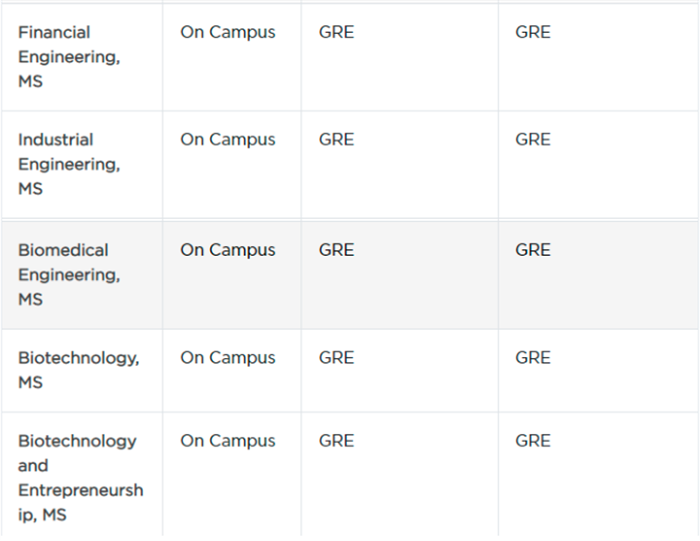
Task: Click the Biotechnology, MS program name
Action: click(x=78, y=370)
